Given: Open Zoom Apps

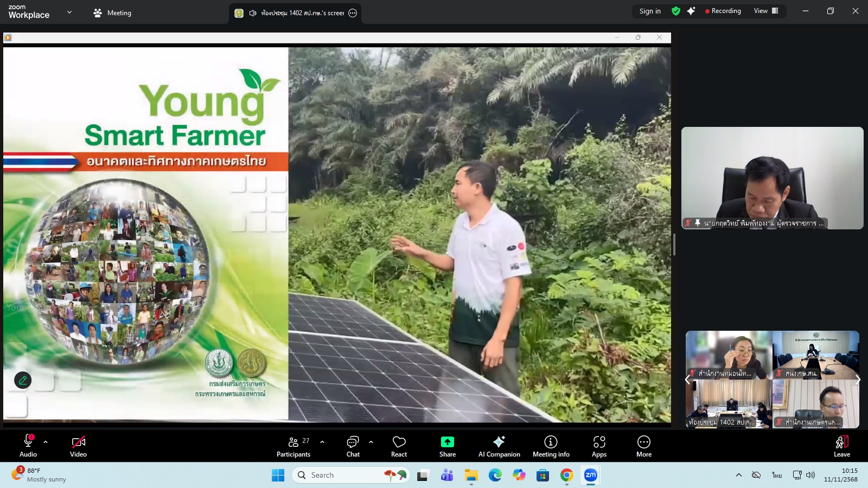Looking at the screenshot, I should pyautogui.click(x=599, y=445).
